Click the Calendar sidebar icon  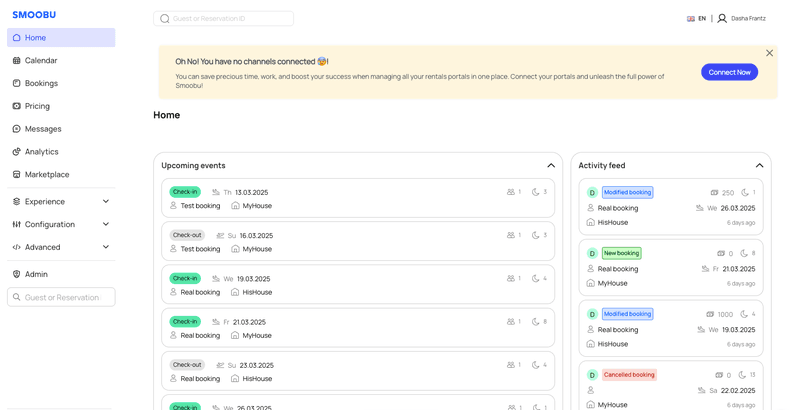pos(17,61)
